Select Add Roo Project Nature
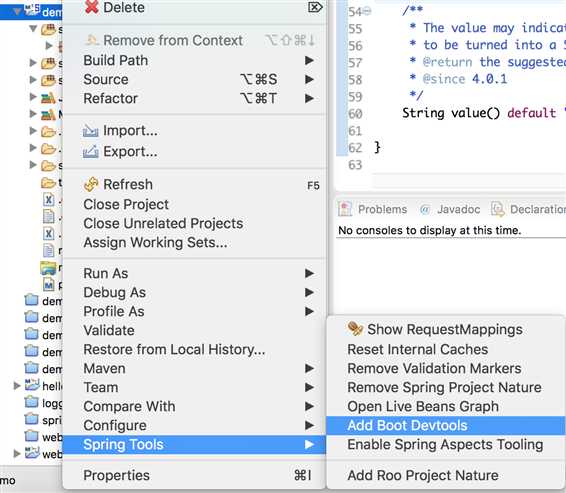The height and width of the screenshot is (493, 566). (445, 475)
